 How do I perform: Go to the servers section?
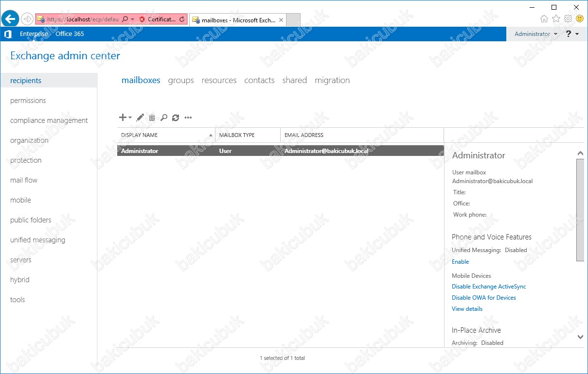click(x=21, y=260)
